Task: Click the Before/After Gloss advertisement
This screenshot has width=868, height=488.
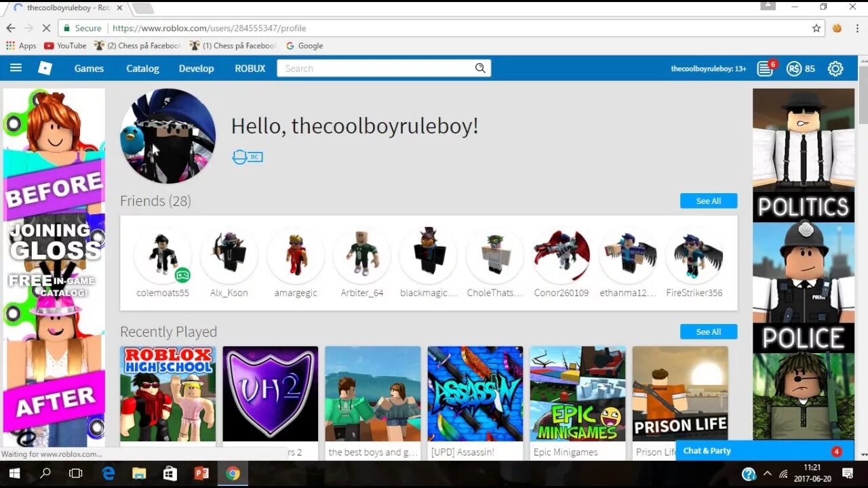Action: click(54, 268)
